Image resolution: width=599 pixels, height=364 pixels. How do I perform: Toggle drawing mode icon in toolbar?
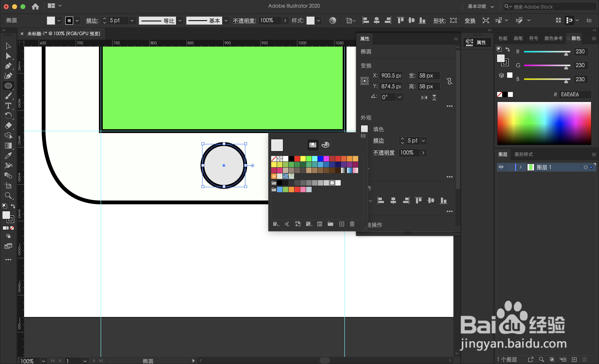point(8,236)
